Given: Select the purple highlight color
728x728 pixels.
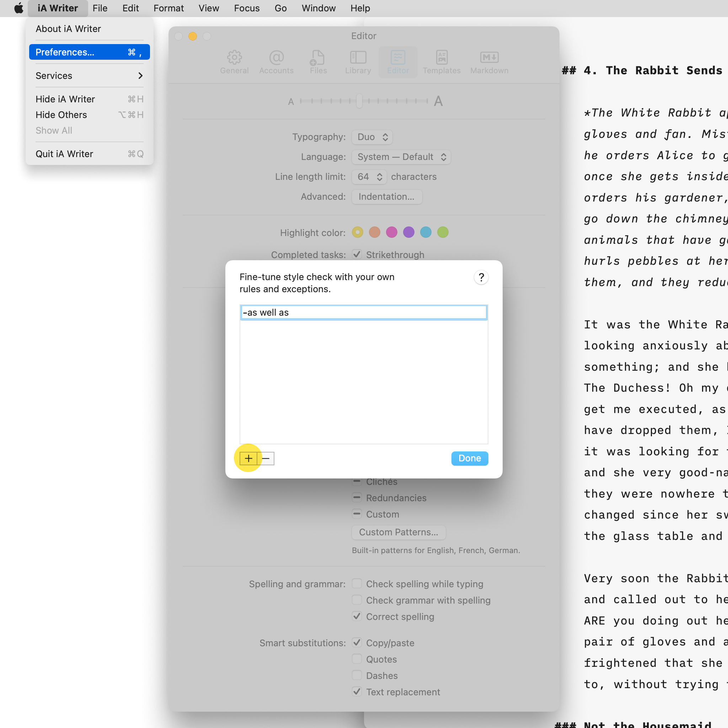Looking at the screenshot, I should [408, 232].
